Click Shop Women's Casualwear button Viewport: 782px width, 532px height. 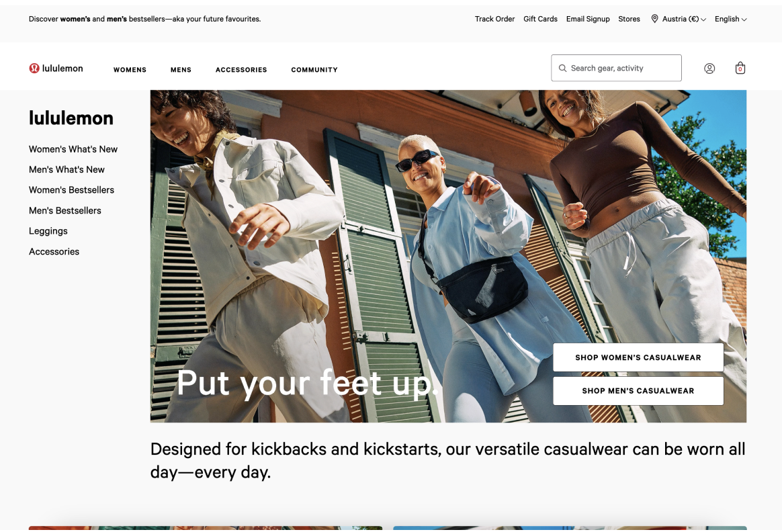(x=638, y=357)
